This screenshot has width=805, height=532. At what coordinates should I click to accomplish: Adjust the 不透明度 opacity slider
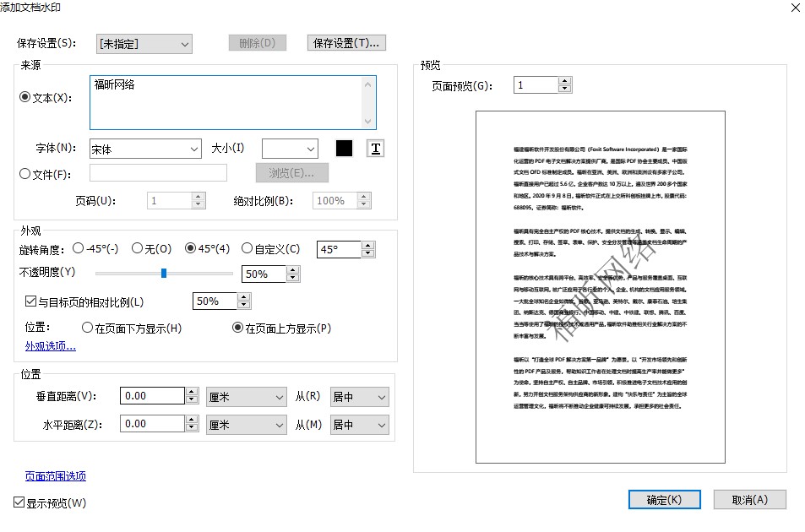(x=163, y=274)
